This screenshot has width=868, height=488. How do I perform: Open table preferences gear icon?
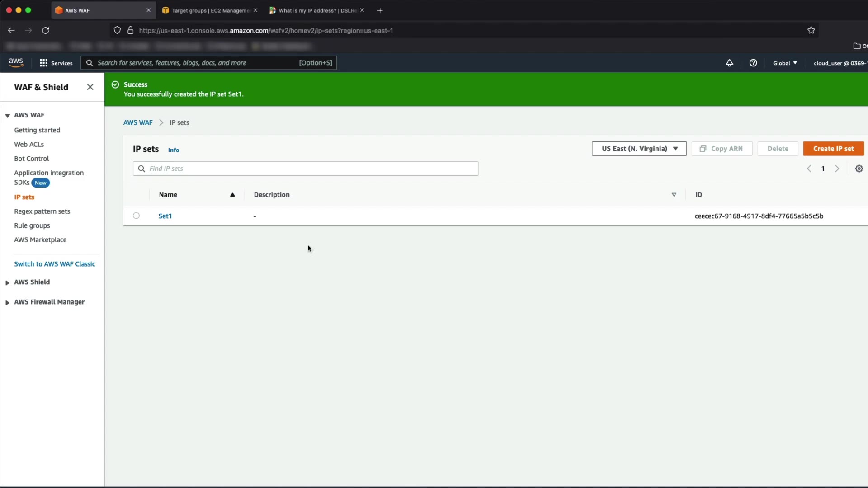tap(859, 169)
